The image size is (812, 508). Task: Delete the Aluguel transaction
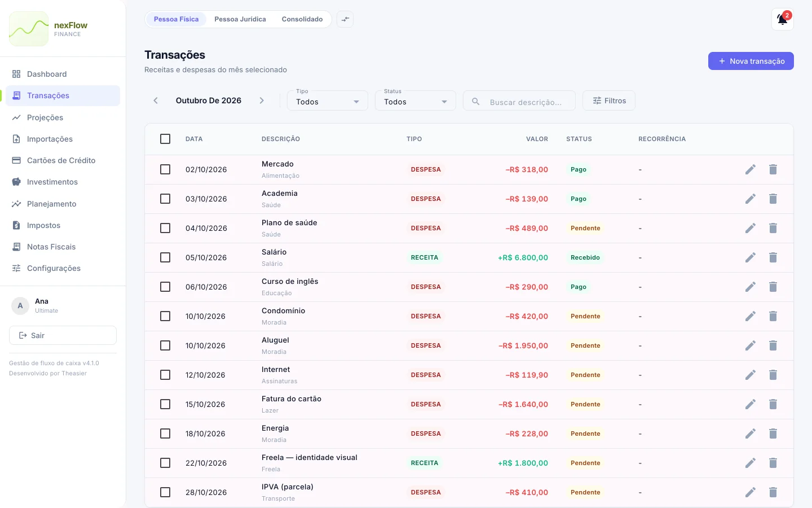773,345
